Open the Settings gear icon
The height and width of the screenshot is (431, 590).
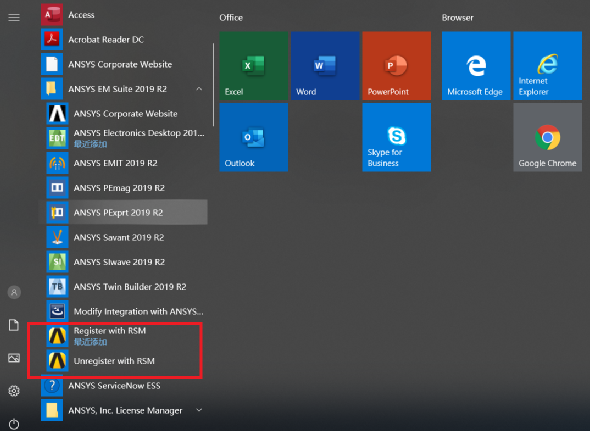(14, 391)
